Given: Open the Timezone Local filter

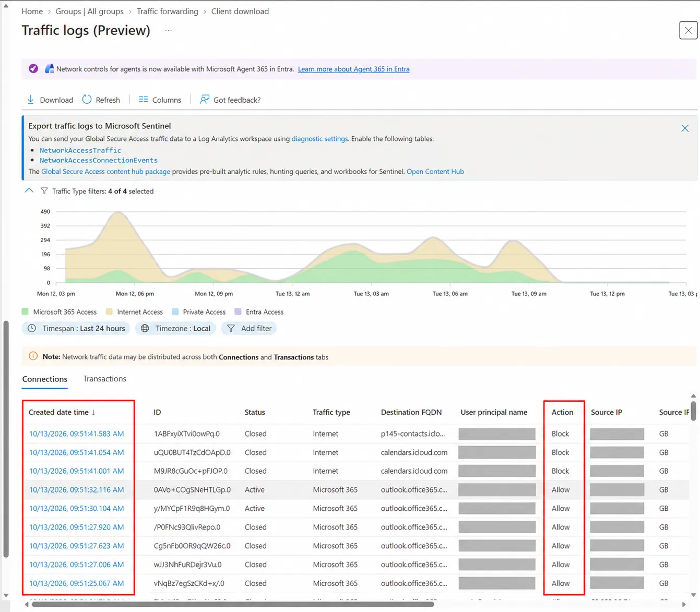Looking at the screenshot, I should click(175, 328).
